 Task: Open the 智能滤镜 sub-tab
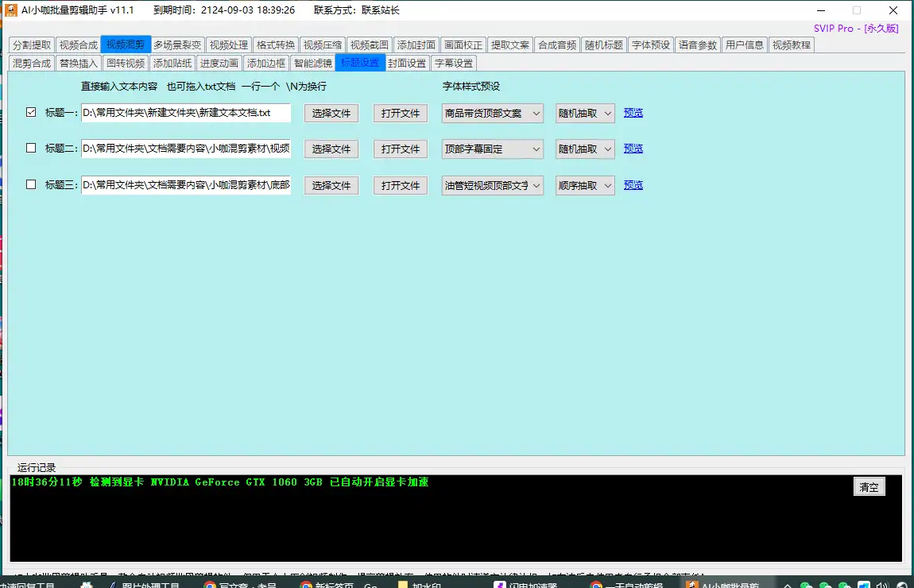point(312,64)
